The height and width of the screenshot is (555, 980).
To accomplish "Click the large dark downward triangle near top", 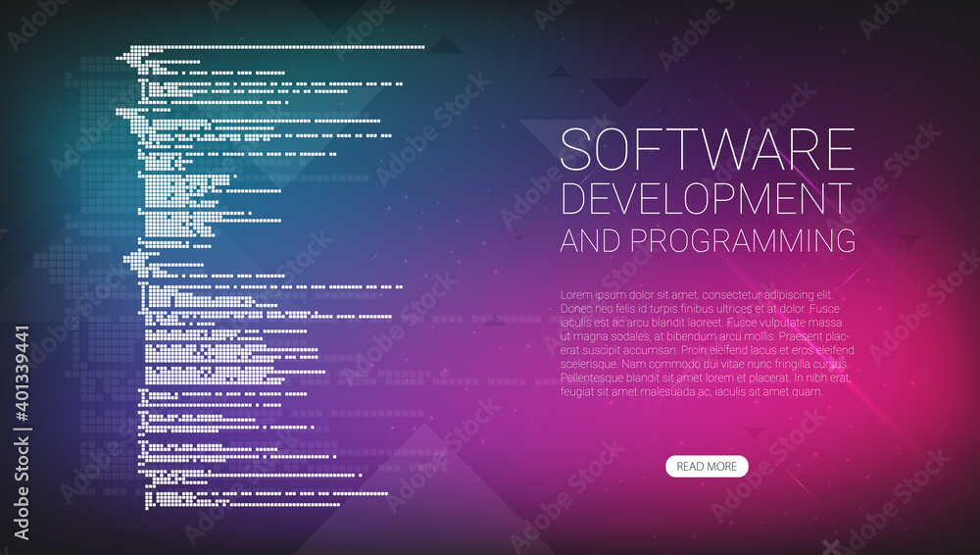I will pos(620,92).
